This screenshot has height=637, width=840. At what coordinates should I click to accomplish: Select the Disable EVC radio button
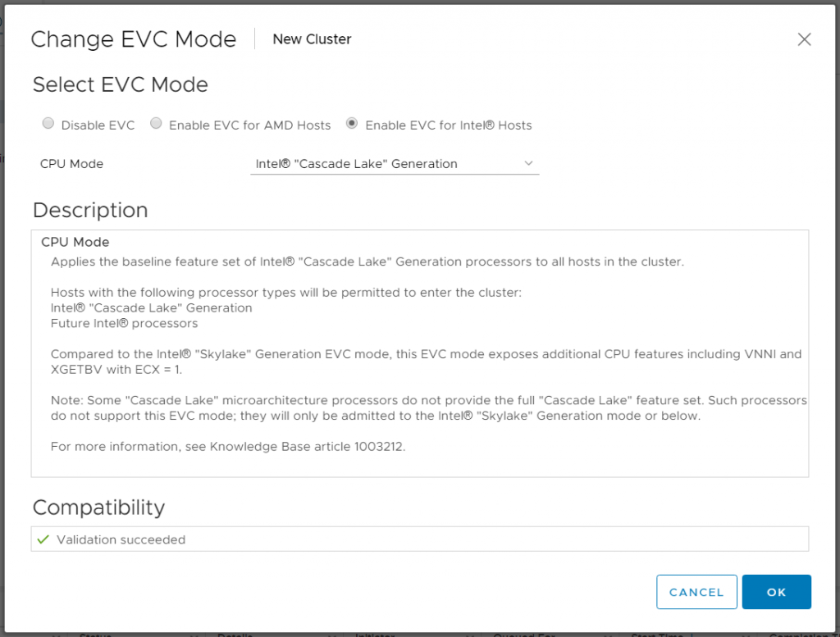[x=48, y=124]
